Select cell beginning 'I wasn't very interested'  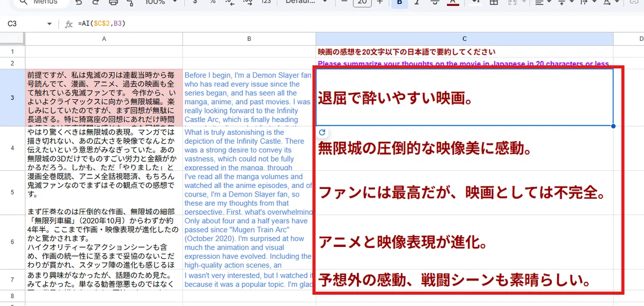[x=249, y=280]
